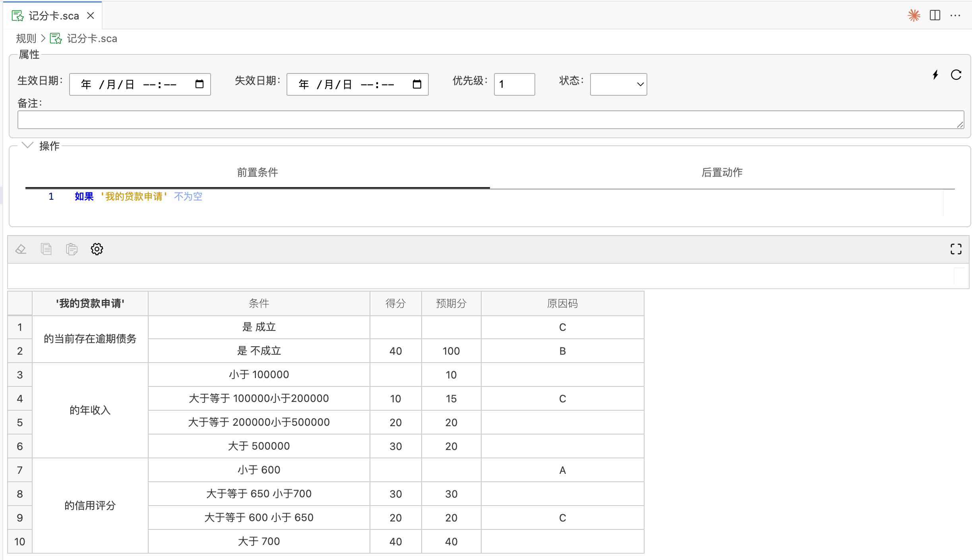Select row number 10 header
Image resolution: width=972 pixels, height=560 pixels.
[x=20, y=541]
